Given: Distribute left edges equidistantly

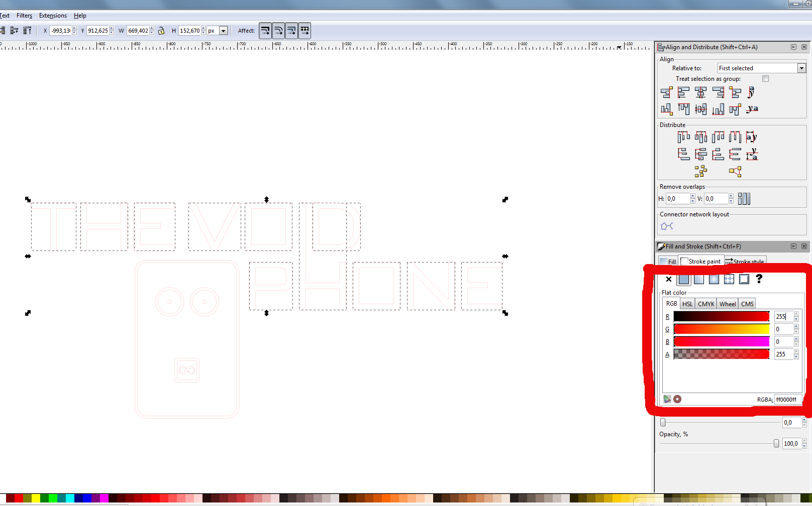Looking at the screenshot, I should point(683,137).
